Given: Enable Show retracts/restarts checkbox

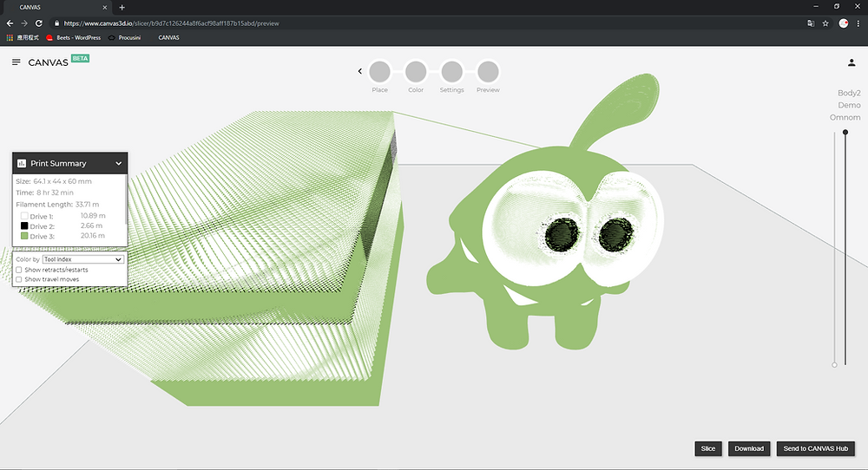Looking at the screenshot, I should coord(19,270).
